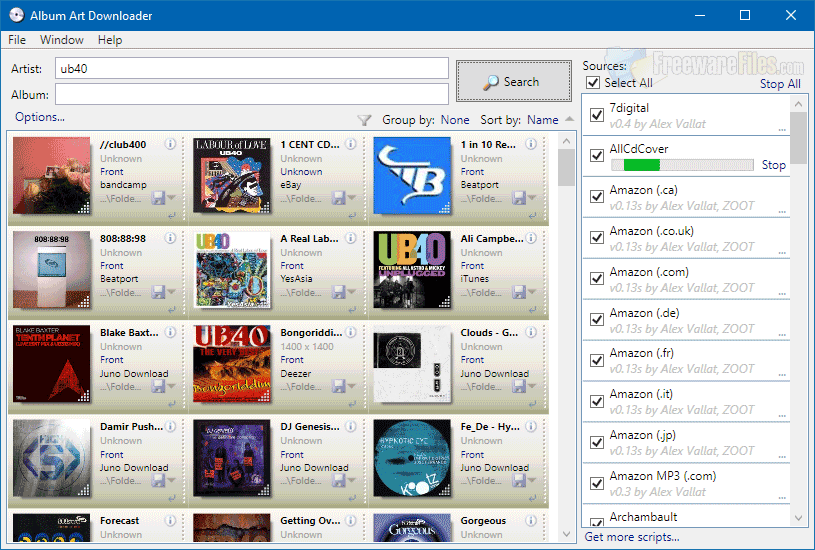Screen dimensions: 815x550
Task: Show info for A Real Lab... result
Action: pyautogui.click(x=351, y=238)
